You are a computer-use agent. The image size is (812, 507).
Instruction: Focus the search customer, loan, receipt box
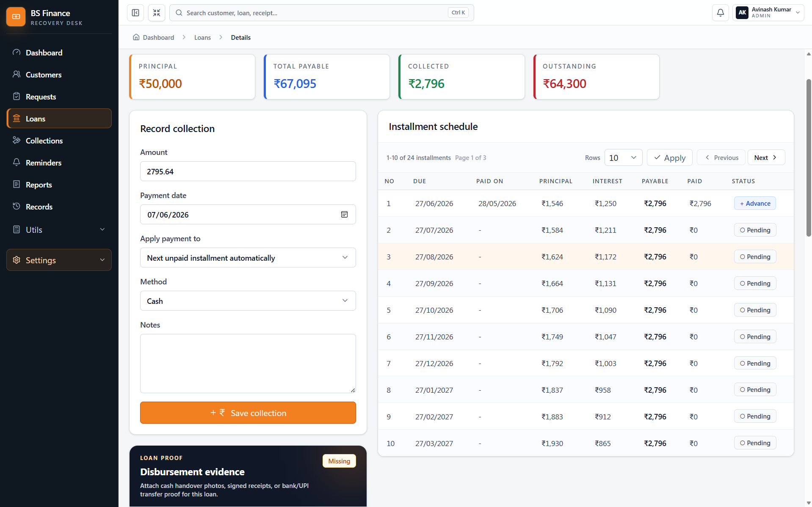click(321, 13)
